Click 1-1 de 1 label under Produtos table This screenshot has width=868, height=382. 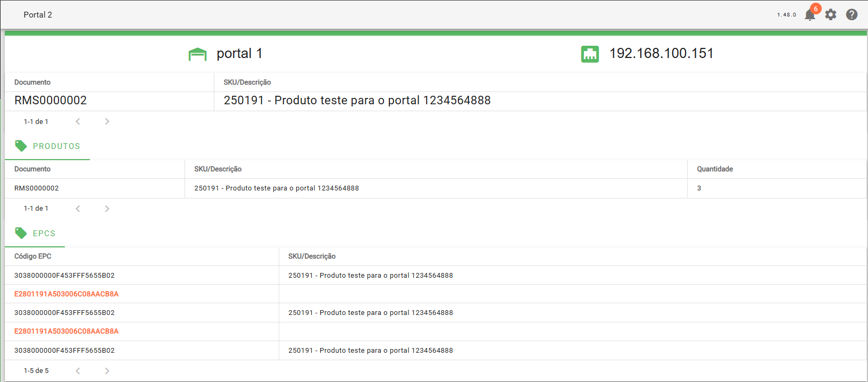36,209
